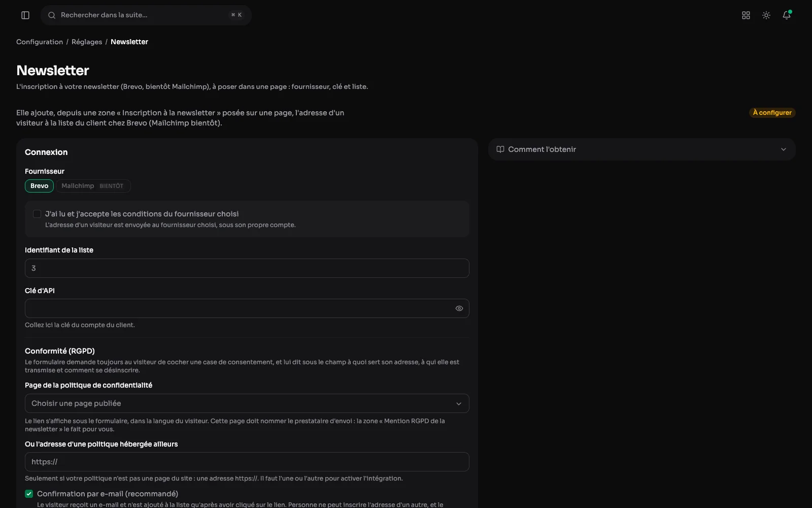Click the Conformité (RGPD) heading

point(60,351)
